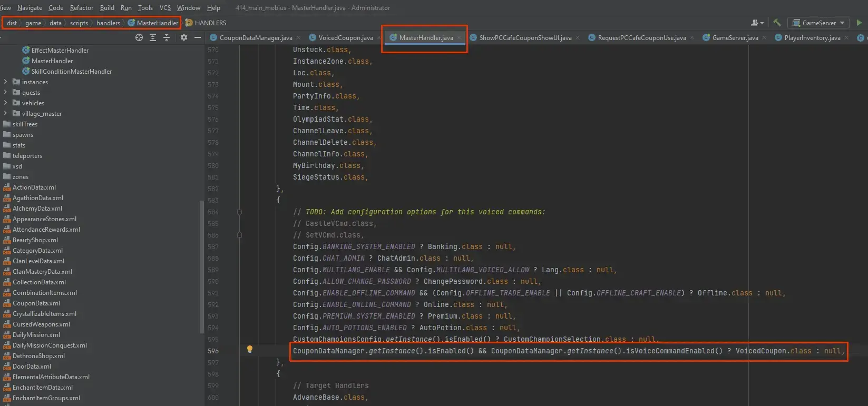Expand the instances folder
This screenshot has width=868, height=406.
pos(6,82)
